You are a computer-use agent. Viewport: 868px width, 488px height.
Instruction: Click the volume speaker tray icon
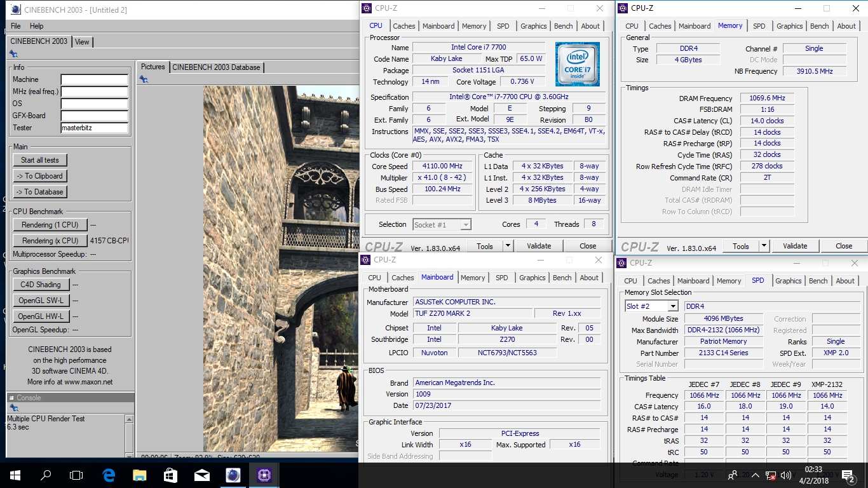[786, 475]
